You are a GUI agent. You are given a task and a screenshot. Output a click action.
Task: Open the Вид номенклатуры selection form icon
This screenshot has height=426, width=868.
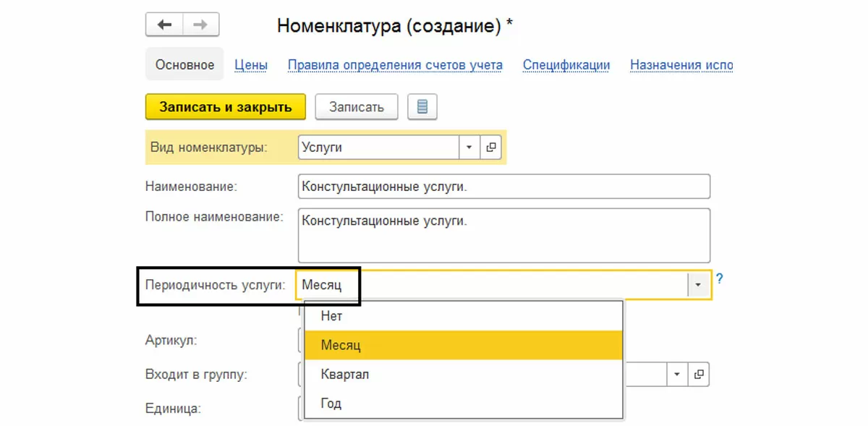pyautogui.click(x=491, y=148)
